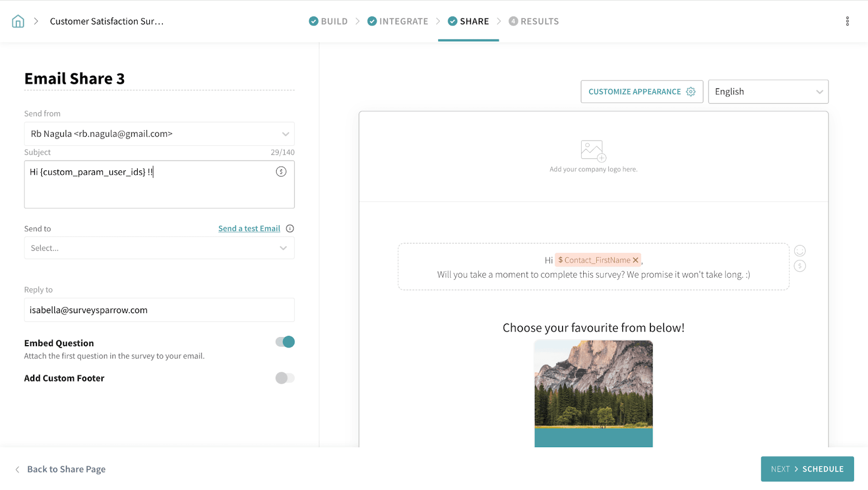Remove the Contact_FirstName variable tag
The image size is (868, 490).
635,260
